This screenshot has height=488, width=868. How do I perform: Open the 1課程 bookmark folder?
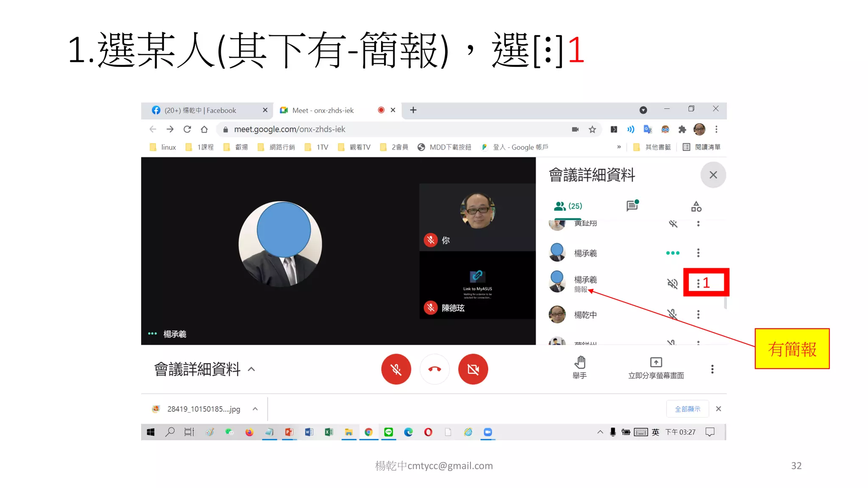point(200,147)
